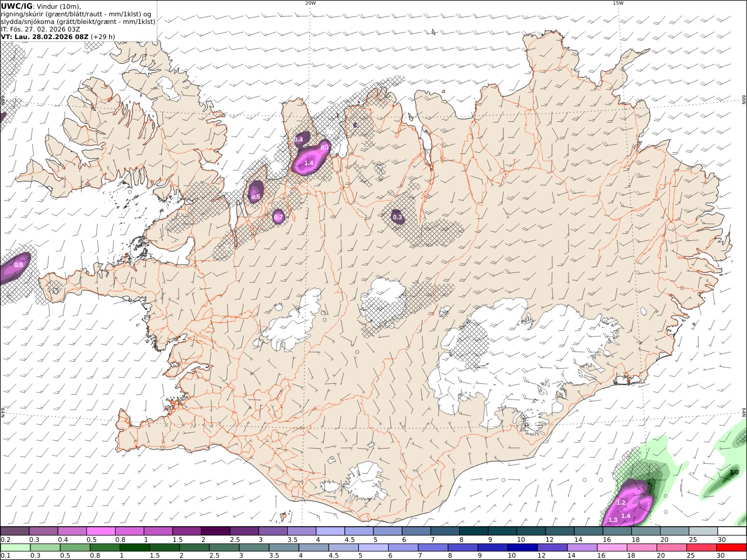Pick the bright magenta legend swatch at 0.5
The height and width of the screenshot is (560, 747).
pos(100,531)
